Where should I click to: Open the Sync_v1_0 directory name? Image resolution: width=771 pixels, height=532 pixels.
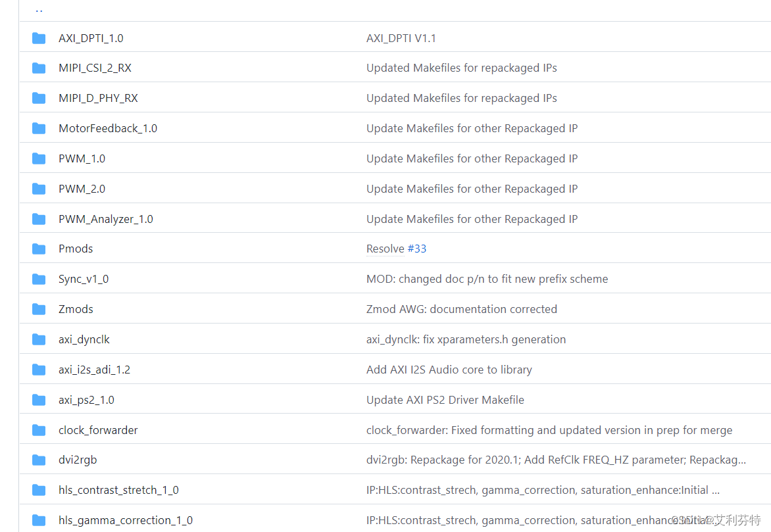[84, 279]
